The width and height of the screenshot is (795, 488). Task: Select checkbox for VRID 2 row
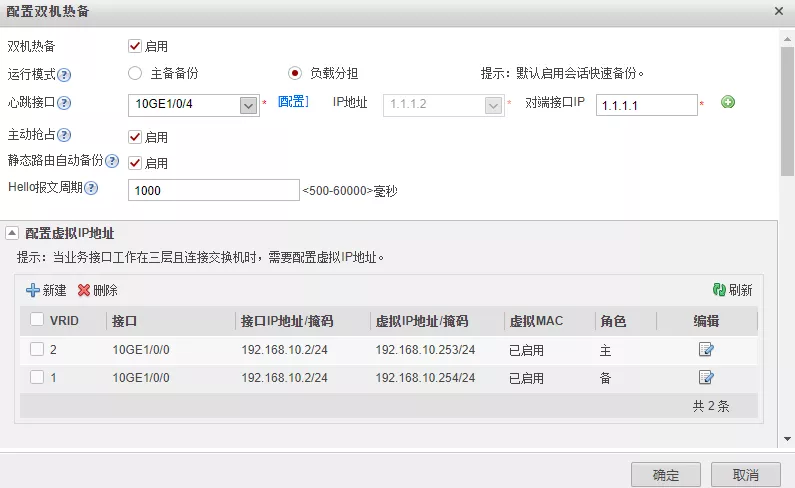click(37, 349)
